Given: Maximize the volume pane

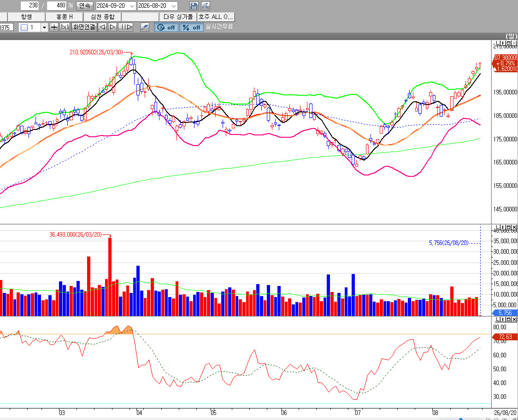Looking at the screenshot, I should tap(508, 227).
